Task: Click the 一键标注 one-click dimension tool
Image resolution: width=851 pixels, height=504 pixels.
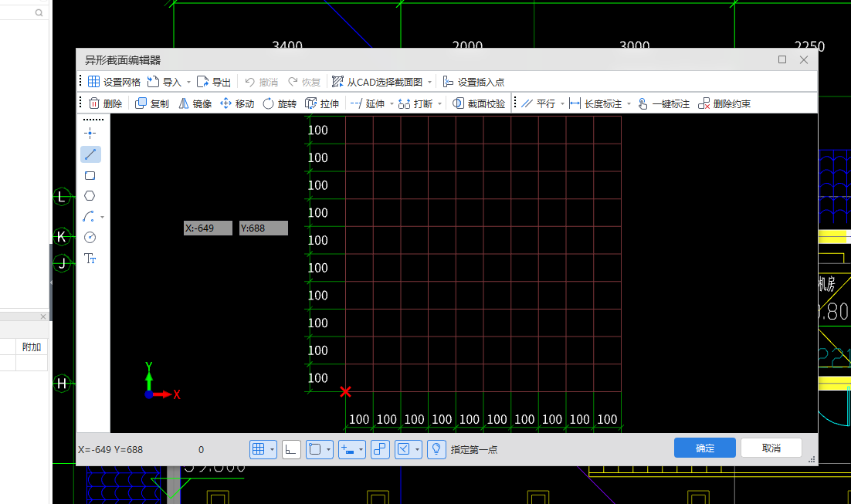Action: pyautogui.click(x=663, y=103)
